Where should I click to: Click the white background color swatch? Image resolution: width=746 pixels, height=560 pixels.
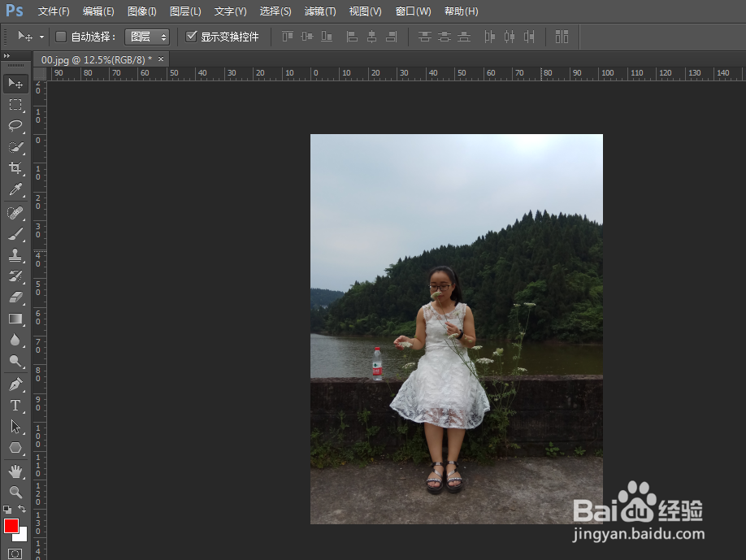tap(23, 536)
